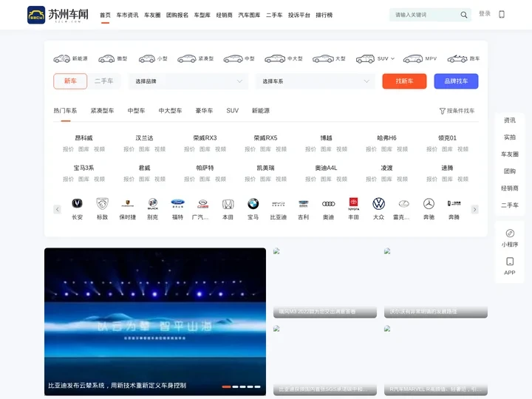The width and height of the screenshot is (532, 399).
Task: Select the second carousel indicator dot
Action: pyautogui.click(x=235, y=386)
